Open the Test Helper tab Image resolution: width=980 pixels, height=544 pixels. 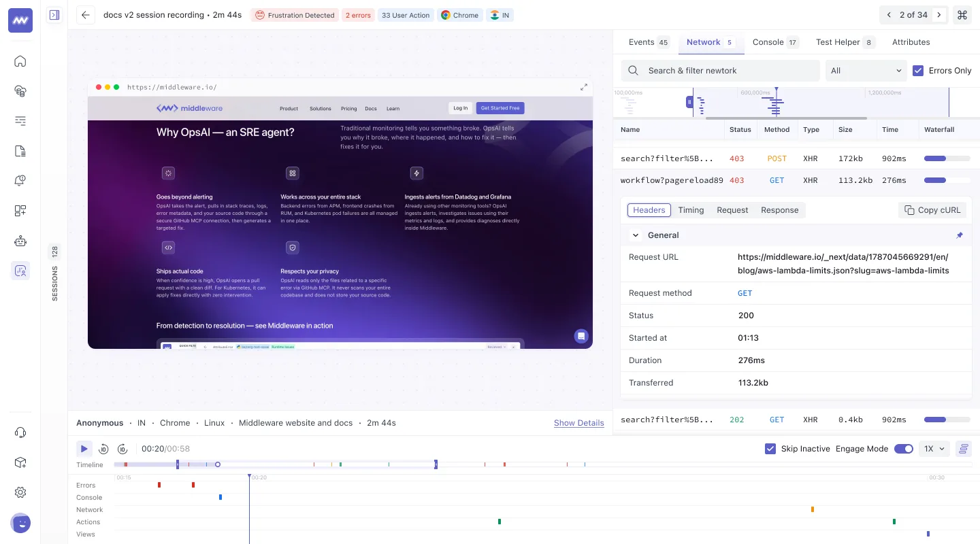(845, 42)
